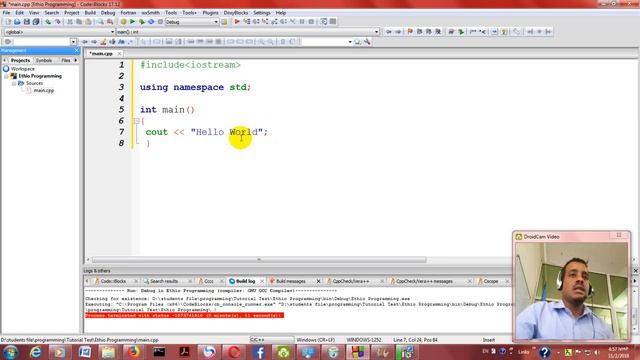Undo the last edit via toolbar

tap(48, 22)
